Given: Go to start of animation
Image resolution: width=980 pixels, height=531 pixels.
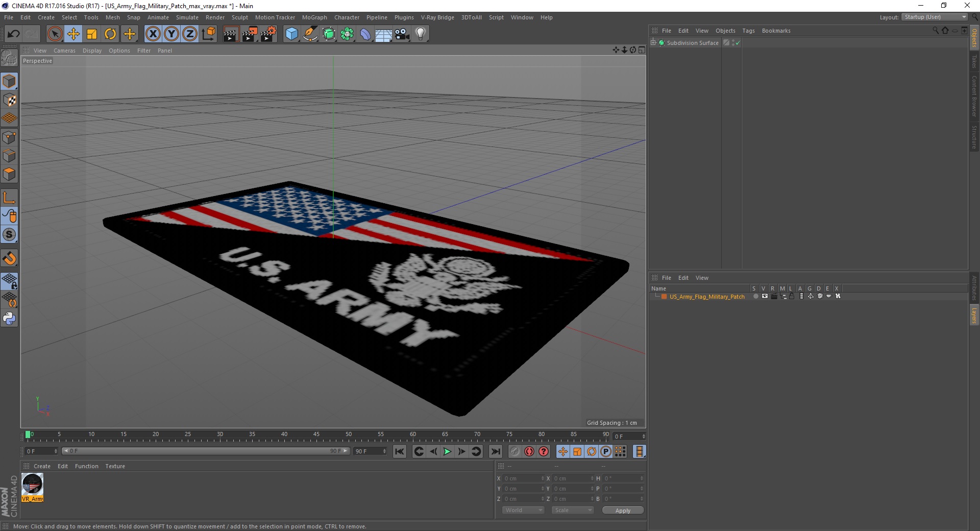Looking at the screenshot, I should point(400,451).
